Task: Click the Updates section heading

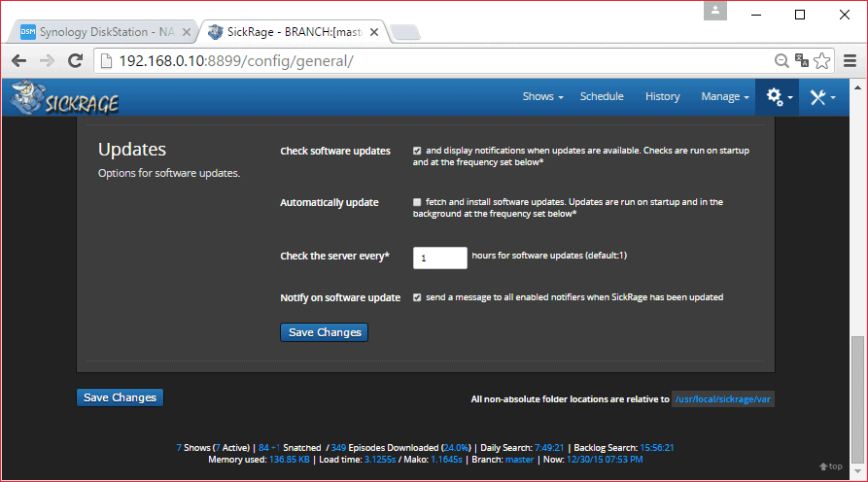Action: (x=132, y=150)
